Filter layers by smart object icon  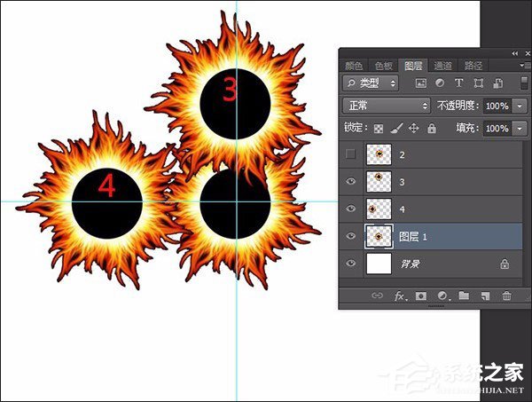497,83
